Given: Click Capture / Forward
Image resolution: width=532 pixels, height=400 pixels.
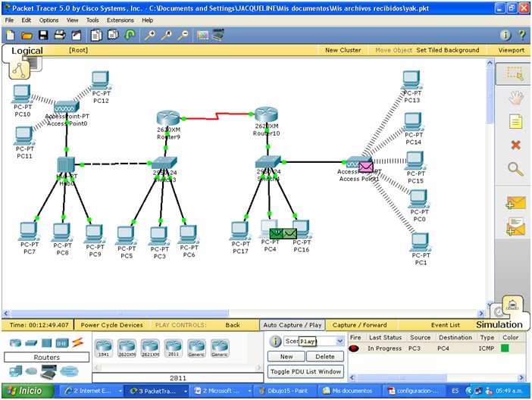Looking at the screenshot, I should [x=360, y=325].
